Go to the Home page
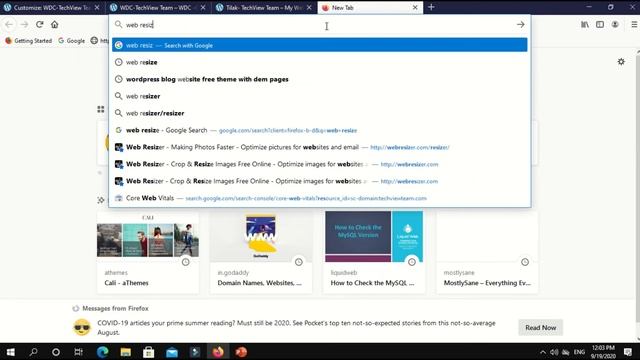This screenshot has height=360, width=640. [x=55, y=24]
